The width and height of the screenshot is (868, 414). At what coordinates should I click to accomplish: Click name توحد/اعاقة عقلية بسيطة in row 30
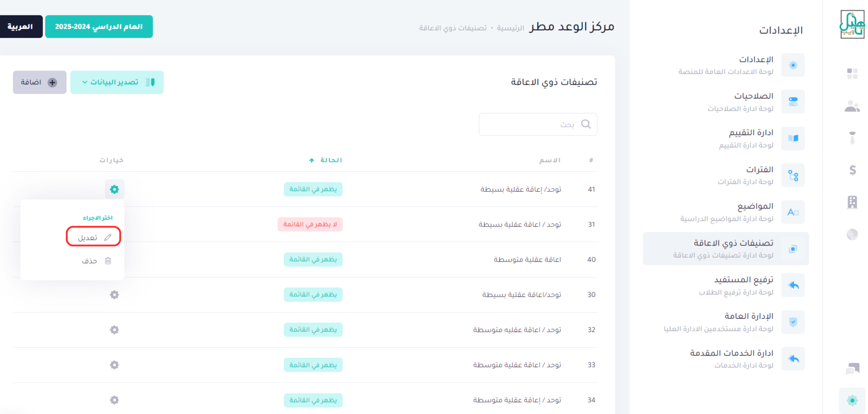522,294
